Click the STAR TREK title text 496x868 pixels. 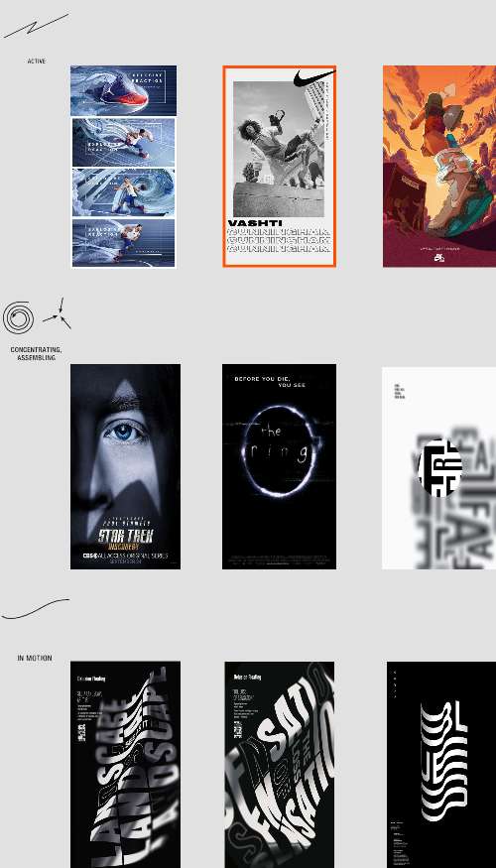[126, 536]
